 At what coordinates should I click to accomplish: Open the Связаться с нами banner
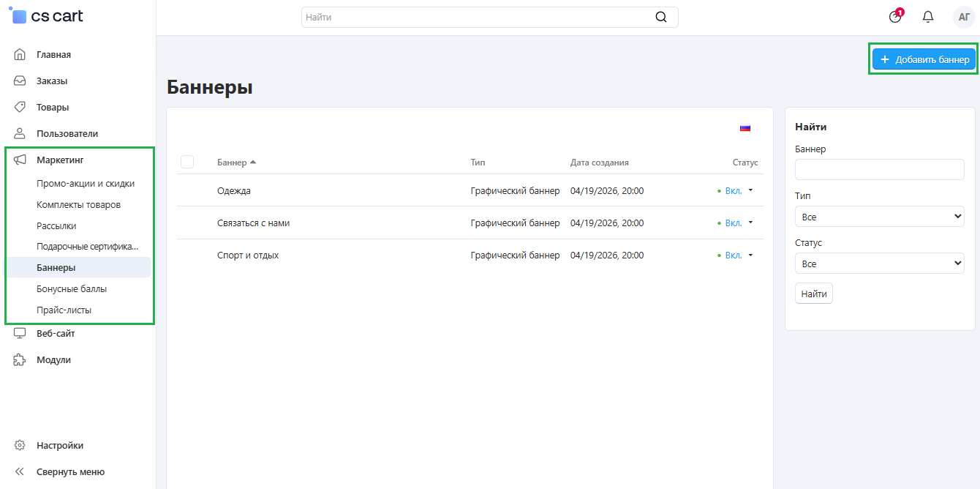[254, 223]
